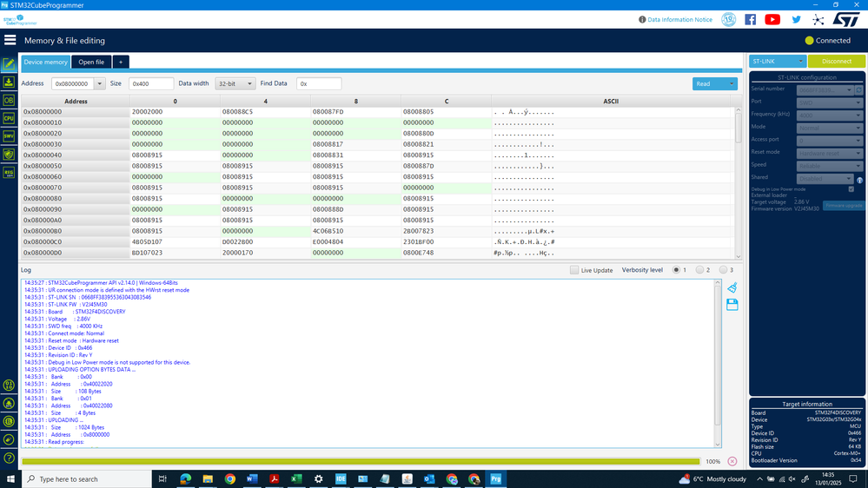Select verbosity level 3
The height and width of the screenshot is (488, 868).
[723, 270]
